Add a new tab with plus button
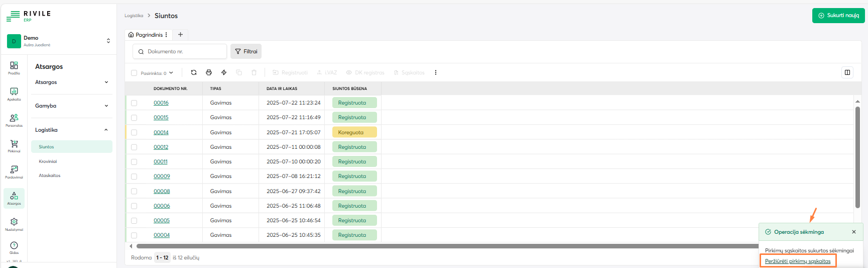This screenshot has height=268, width=868. pyautogui.click(x=180, y=35)
